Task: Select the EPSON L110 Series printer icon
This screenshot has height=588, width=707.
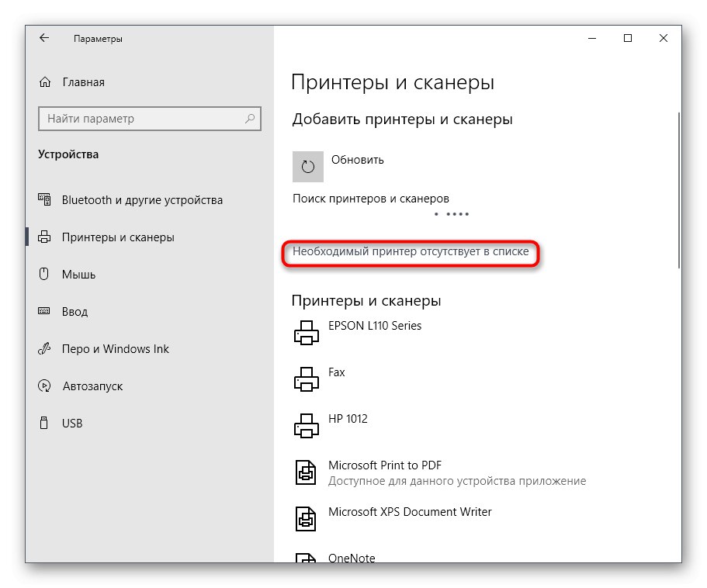Action: point(307,334)
